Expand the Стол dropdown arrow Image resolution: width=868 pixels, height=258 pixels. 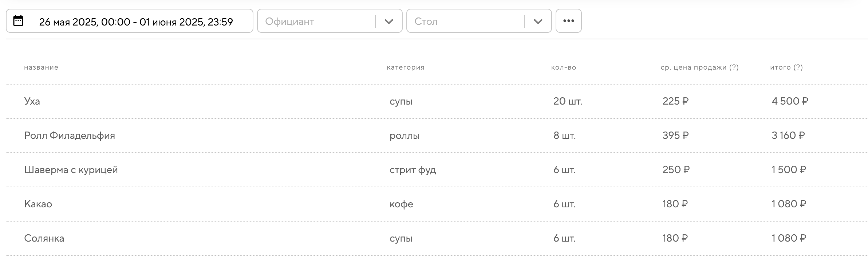click(538, 21)
